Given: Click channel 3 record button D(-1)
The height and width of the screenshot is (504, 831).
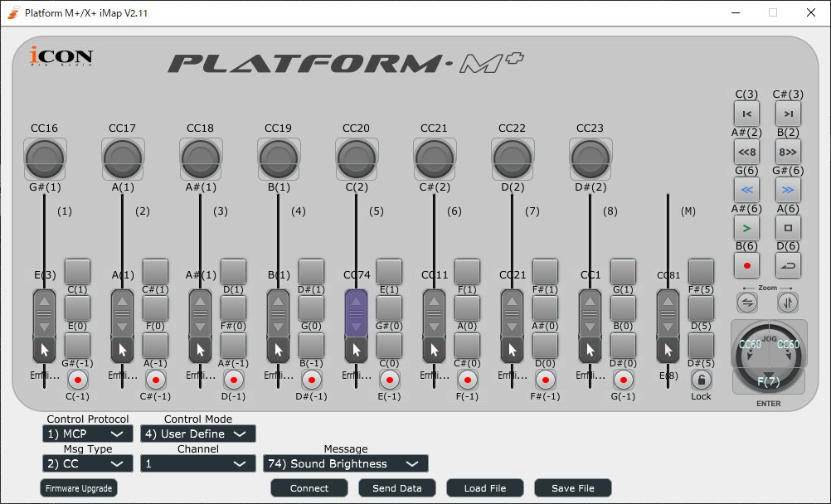Looking at the screenshot, I should tap(234, 380).
